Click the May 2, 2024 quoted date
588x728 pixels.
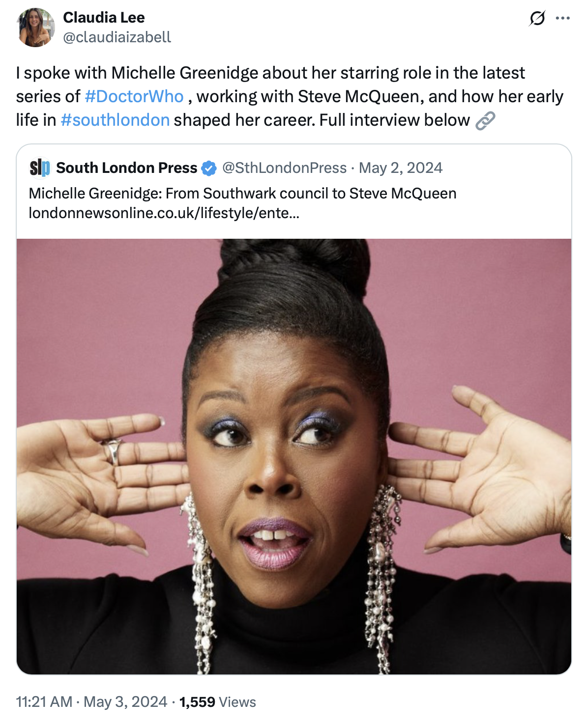401,168
